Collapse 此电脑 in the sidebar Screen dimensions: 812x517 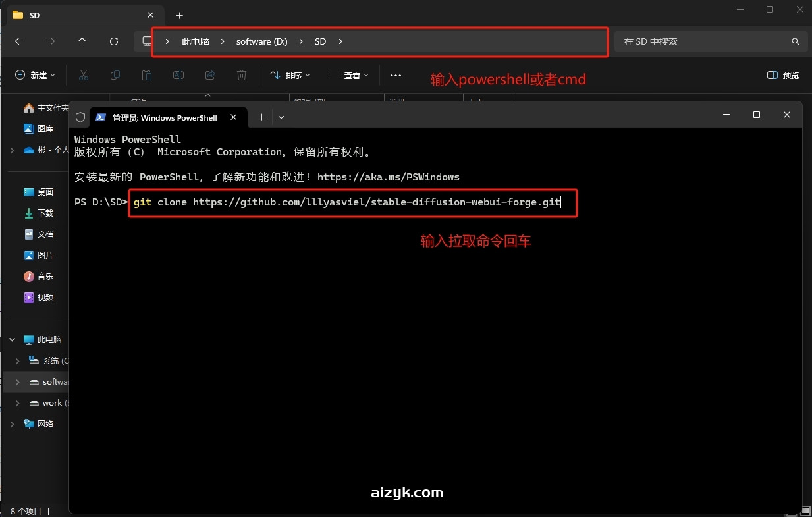(11, 339)
